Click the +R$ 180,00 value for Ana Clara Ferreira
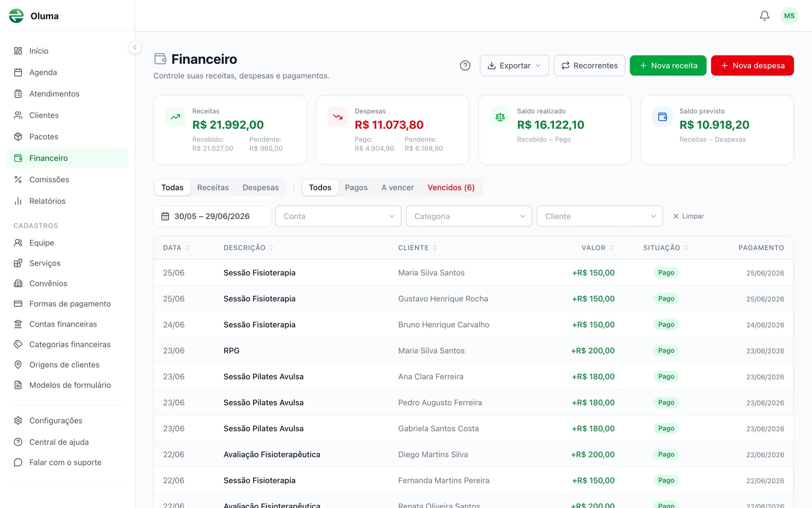The width and height of the screenshot is (812, 508). coord(593,377)
